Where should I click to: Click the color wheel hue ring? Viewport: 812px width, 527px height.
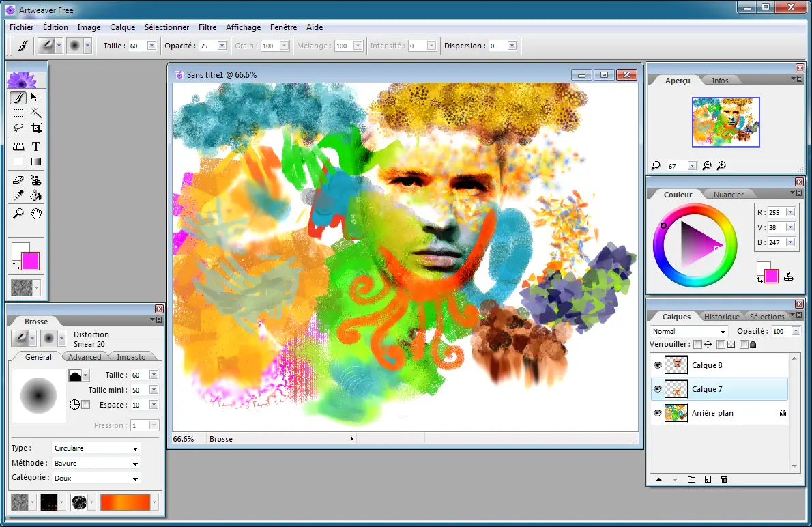coord(695,208)
